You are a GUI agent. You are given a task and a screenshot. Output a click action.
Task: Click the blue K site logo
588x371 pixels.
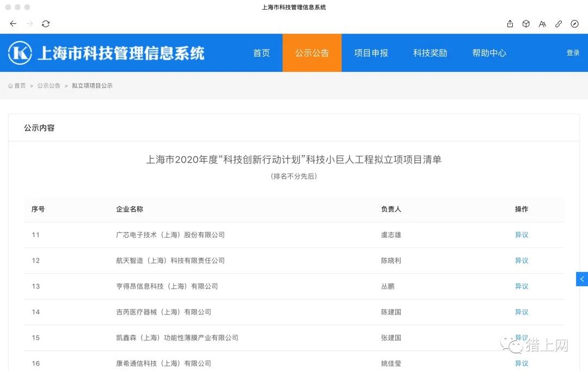tap(20, 53)
